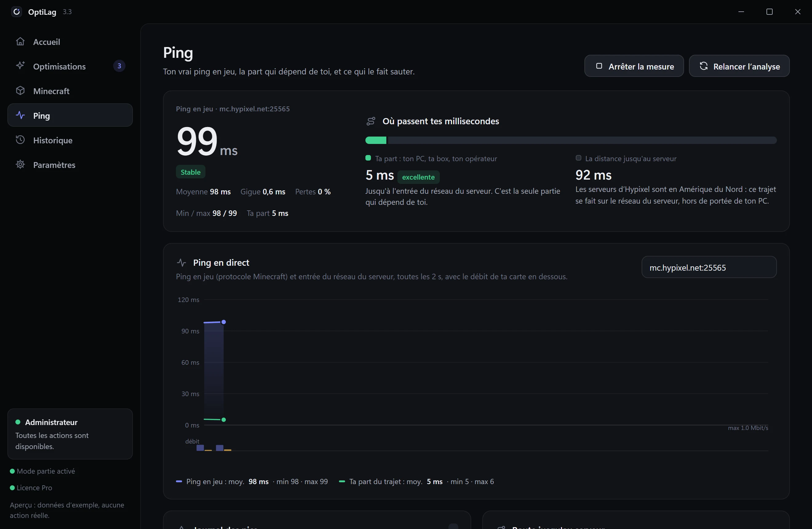
Task: Click the 92 ms server distance value
Action: click(x=593, y=175)
